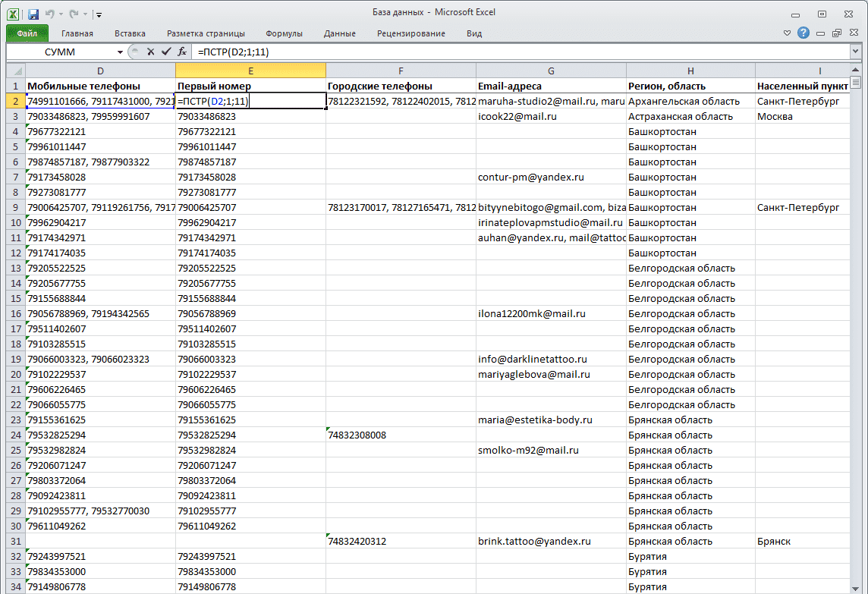Click the Name Box showing СУММ
This screenshot has height=594, width=868.
(61, 52)
